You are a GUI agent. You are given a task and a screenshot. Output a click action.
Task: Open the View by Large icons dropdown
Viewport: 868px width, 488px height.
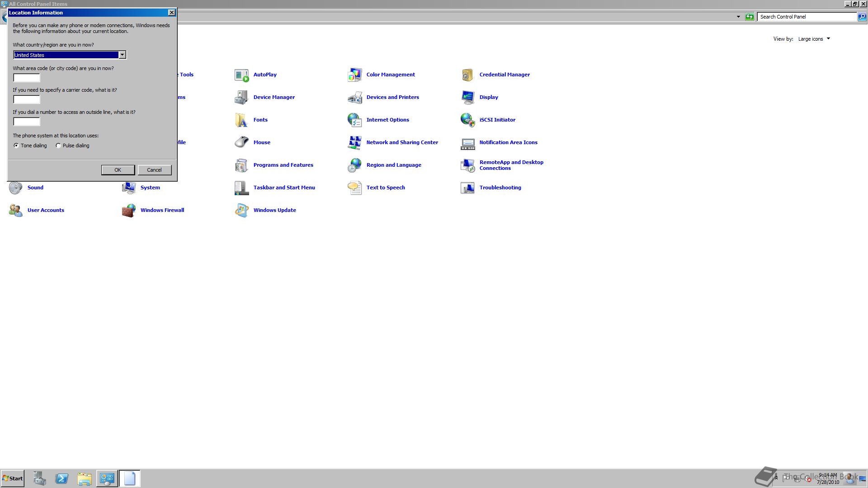[x=814, y=39]
